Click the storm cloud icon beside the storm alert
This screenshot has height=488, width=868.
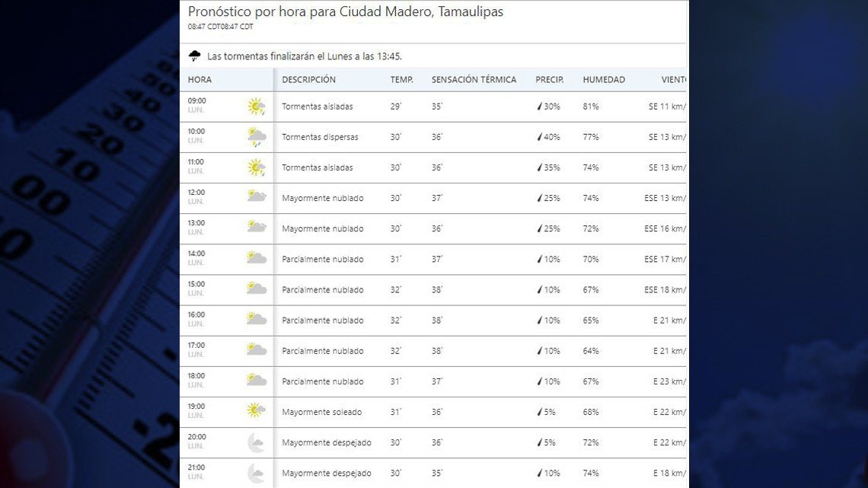tap(195, 56)
